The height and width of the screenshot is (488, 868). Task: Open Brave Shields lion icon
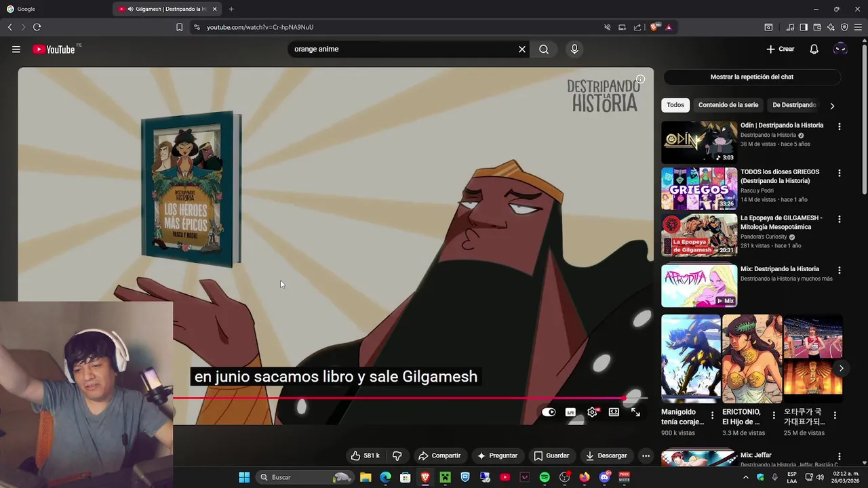pos(654,27)
